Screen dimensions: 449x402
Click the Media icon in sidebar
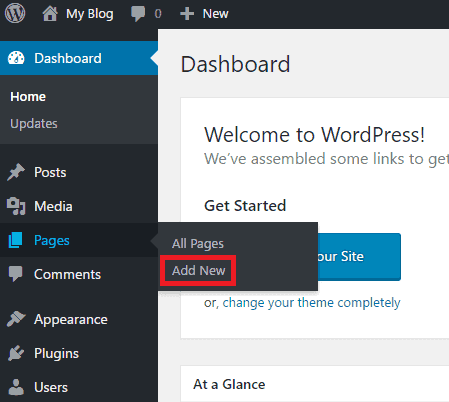pos(16,206)
